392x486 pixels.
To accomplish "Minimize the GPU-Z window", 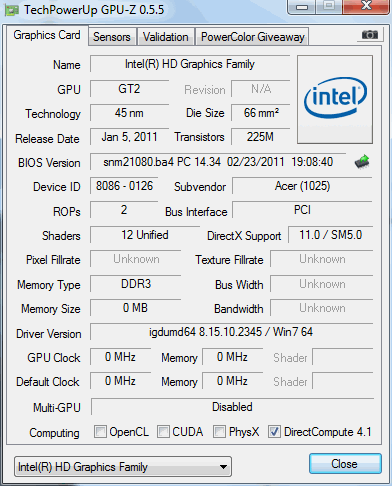I will tap(302, 7).
